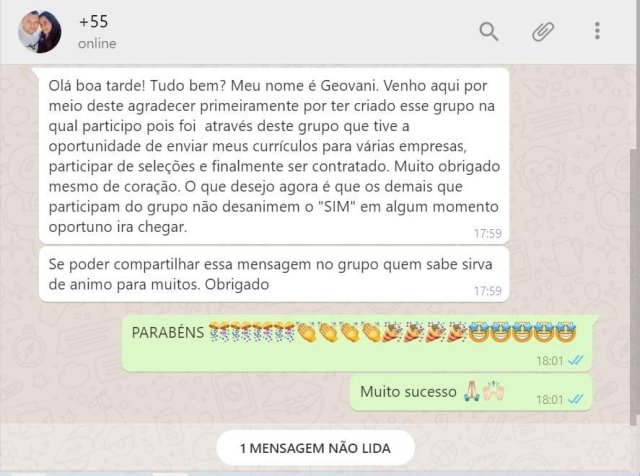Select the 'Se poder compartilhar' message bubble
Screen dimensions: 640x476
[x=274, y=274]
